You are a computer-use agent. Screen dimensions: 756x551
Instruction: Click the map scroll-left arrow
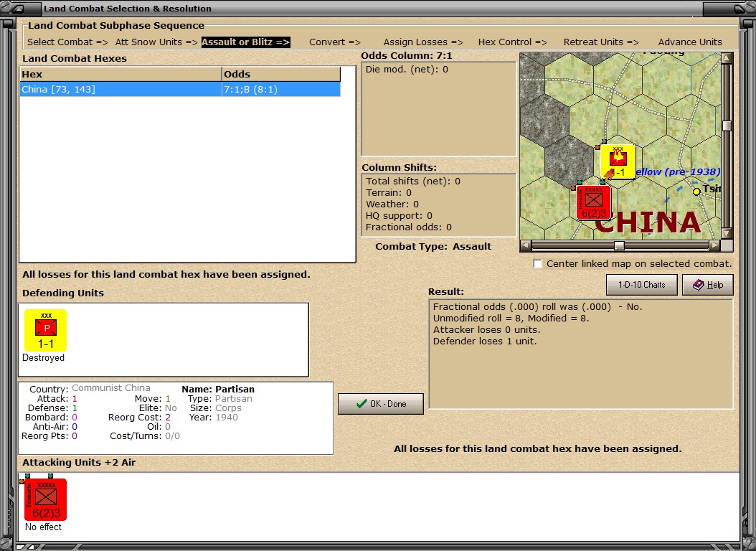point(526,246)
